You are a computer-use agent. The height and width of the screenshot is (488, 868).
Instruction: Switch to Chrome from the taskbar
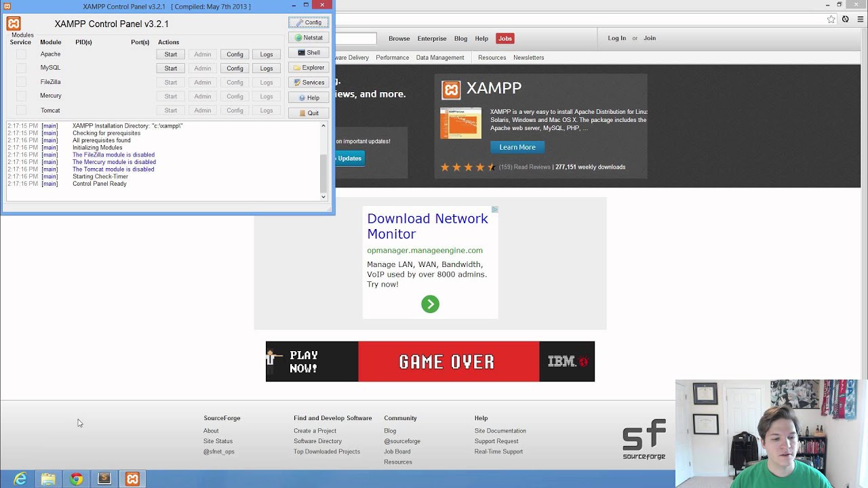click(76, 479)
